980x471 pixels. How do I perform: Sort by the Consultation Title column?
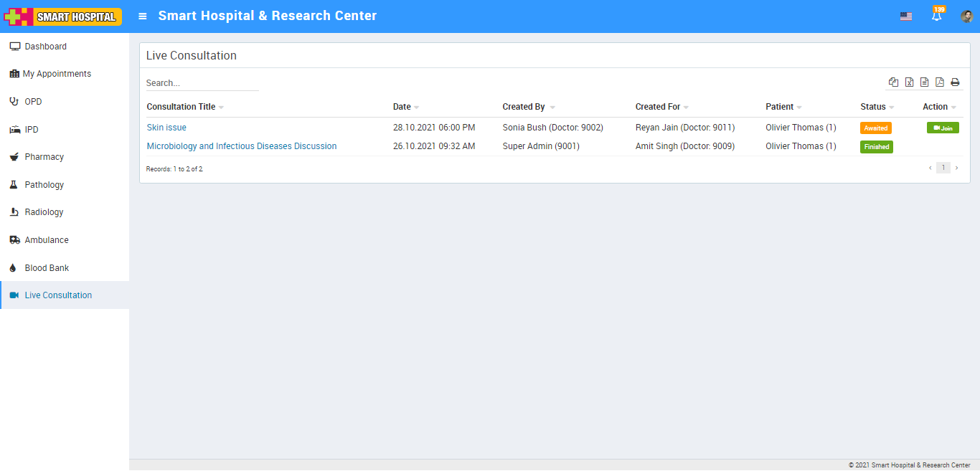pos(181,107)
